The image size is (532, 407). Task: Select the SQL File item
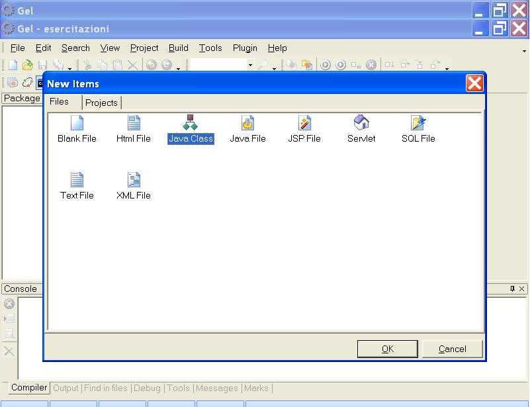(418, 128)
